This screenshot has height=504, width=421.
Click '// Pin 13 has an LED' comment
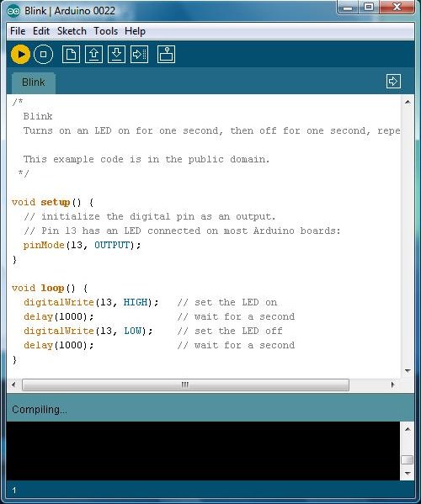click(x=182, y=231)
